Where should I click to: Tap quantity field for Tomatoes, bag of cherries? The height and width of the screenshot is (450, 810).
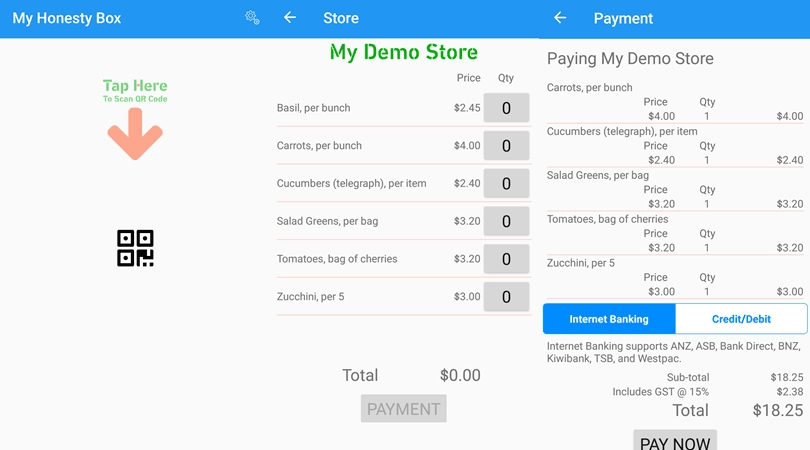pos(506,259)
